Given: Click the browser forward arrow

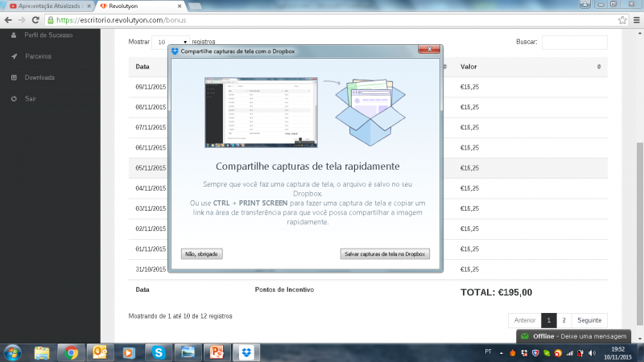Looking at the screenshot, I should click(22, 19).
